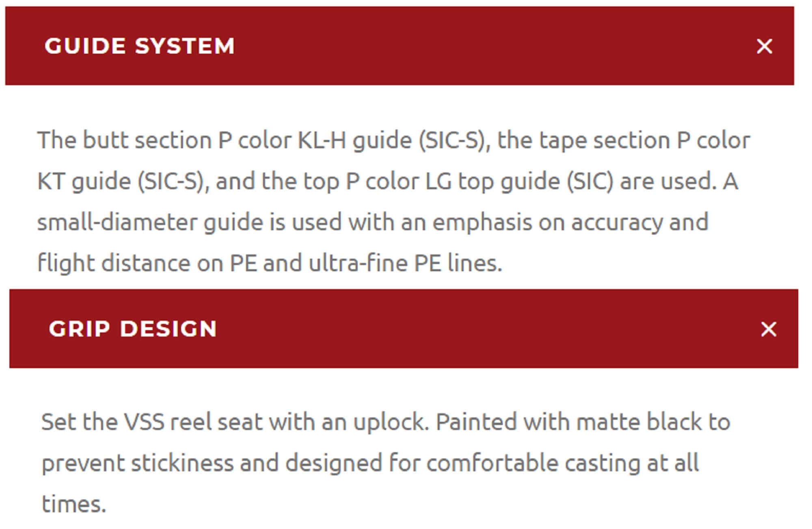Click the word "stickiness"
Image resolution: width=812 pixels, height=529 pixels.
coord(182,463)
